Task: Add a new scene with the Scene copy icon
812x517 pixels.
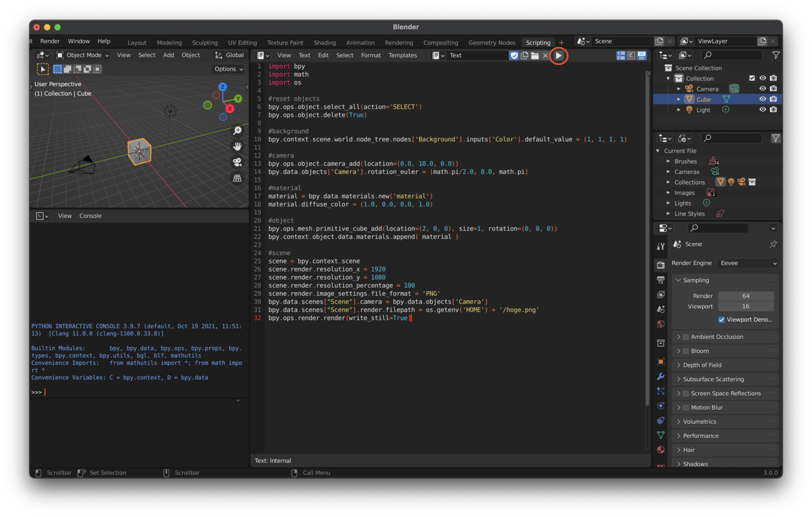Action: pos(659,41)
